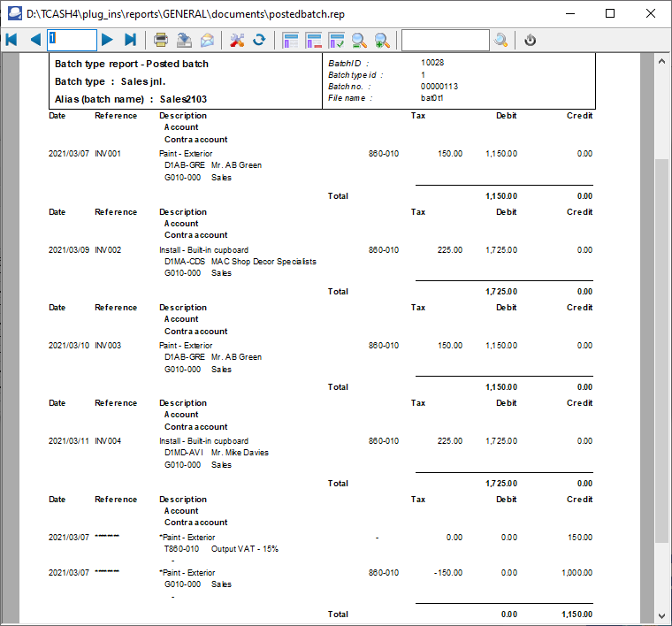Image resolution: width=672 pixels, height=626 pixels.
Task: Click the scroll up arrow of scrollbar
Action: point(661,61)
